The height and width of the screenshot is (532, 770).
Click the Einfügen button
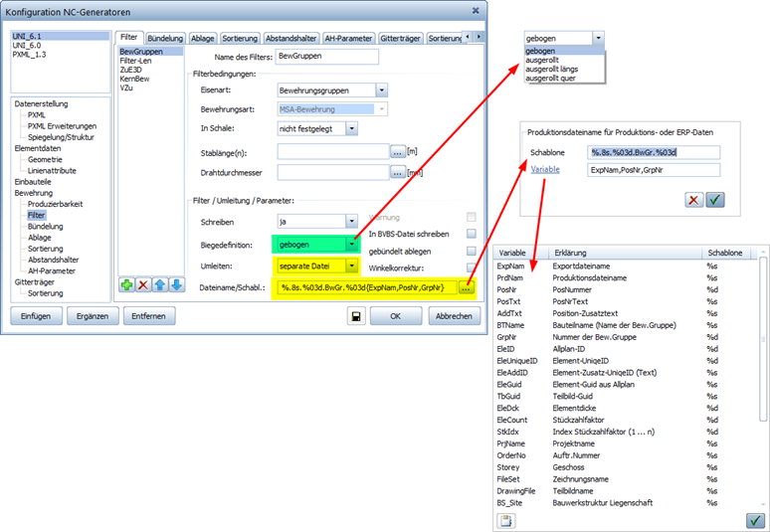[34, 316]
